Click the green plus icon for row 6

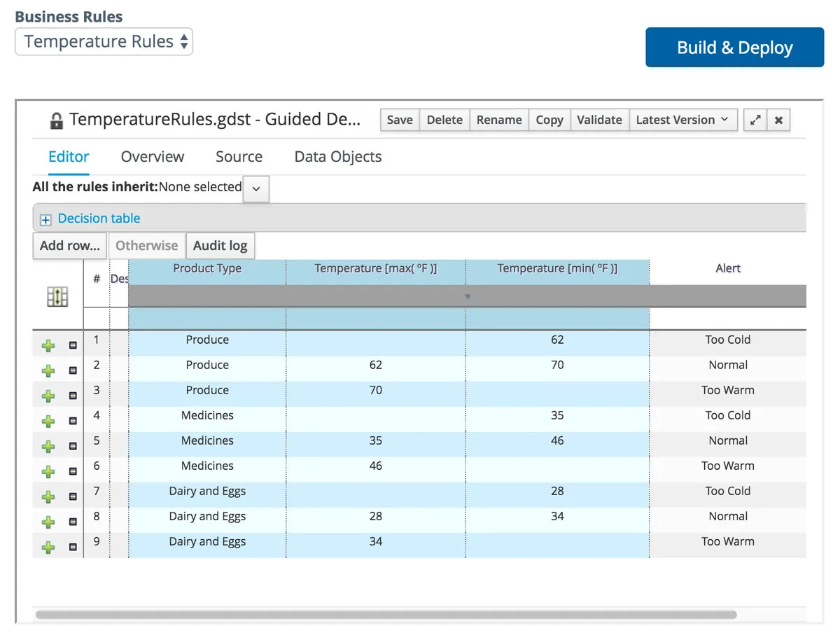[x=48, y=471]
